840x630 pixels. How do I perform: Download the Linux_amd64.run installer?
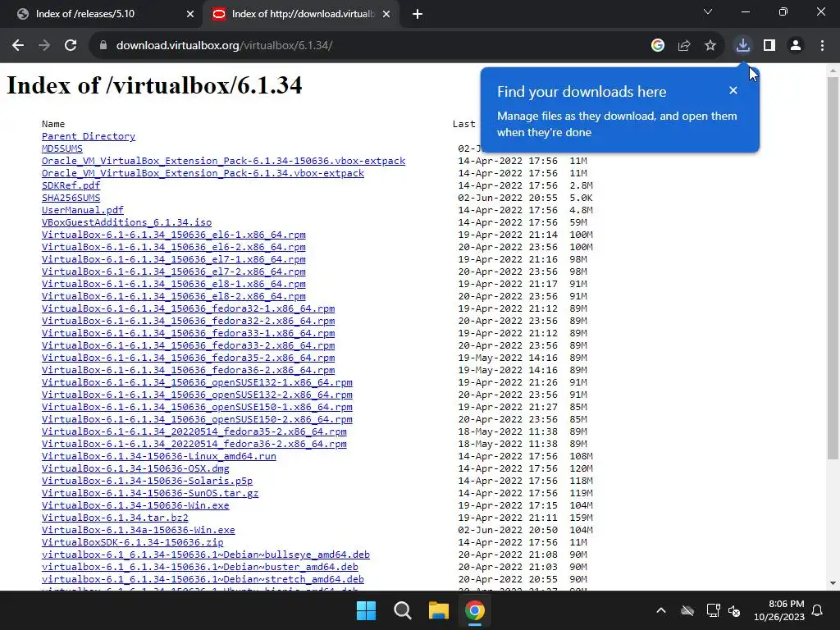point(159,456)
